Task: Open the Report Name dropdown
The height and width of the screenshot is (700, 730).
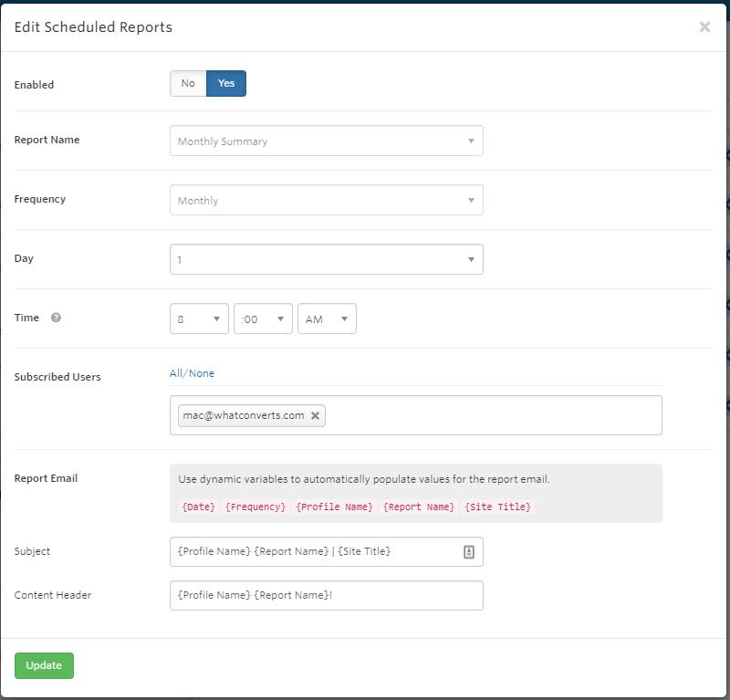Action: pos(327,141)
